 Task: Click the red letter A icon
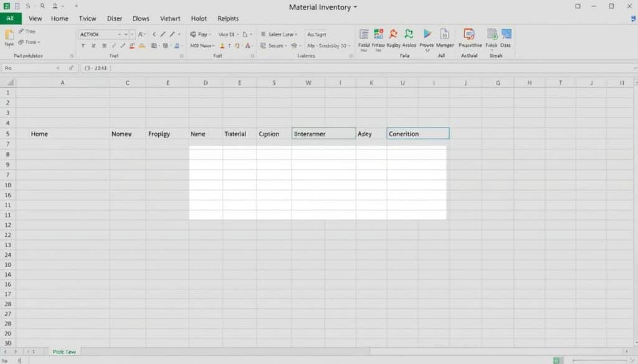click(x=247, y=46)
